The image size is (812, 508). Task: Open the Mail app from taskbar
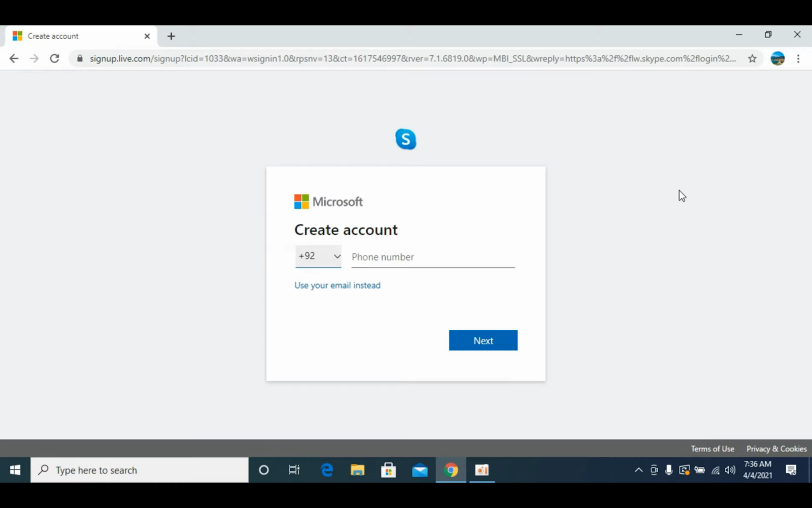click(420, 470)
